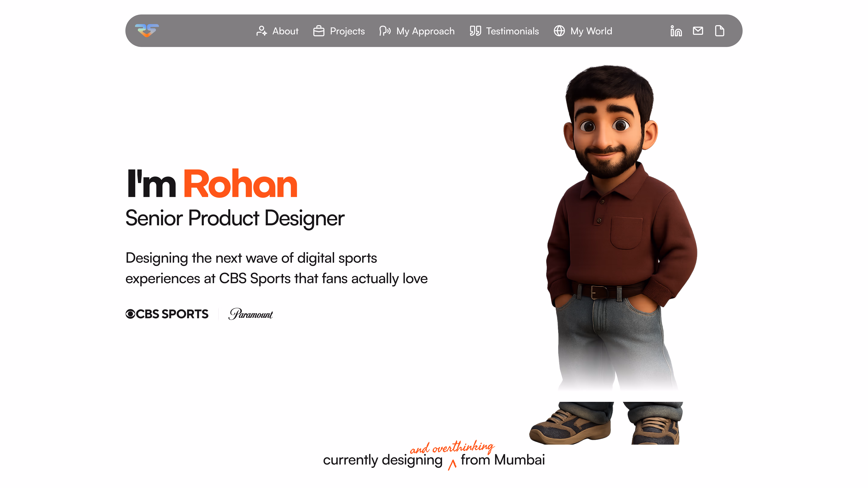Click the CBS Sports logo
The width and height of the screenshot is (868, 488).
point(167,314)
